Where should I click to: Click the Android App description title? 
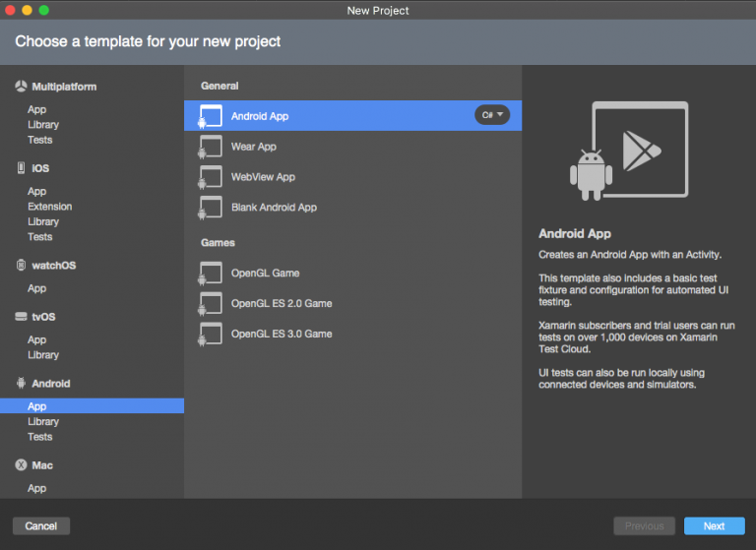(575, 234)
